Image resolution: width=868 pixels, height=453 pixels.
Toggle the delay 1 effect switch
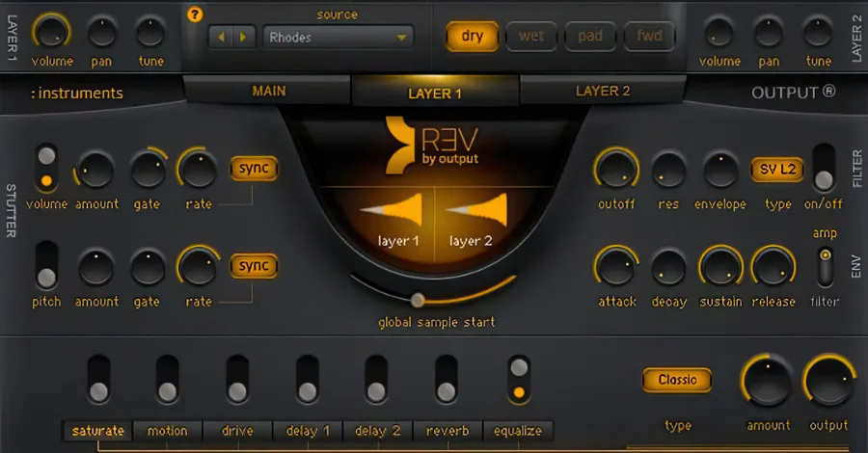(x=308, y=381)
